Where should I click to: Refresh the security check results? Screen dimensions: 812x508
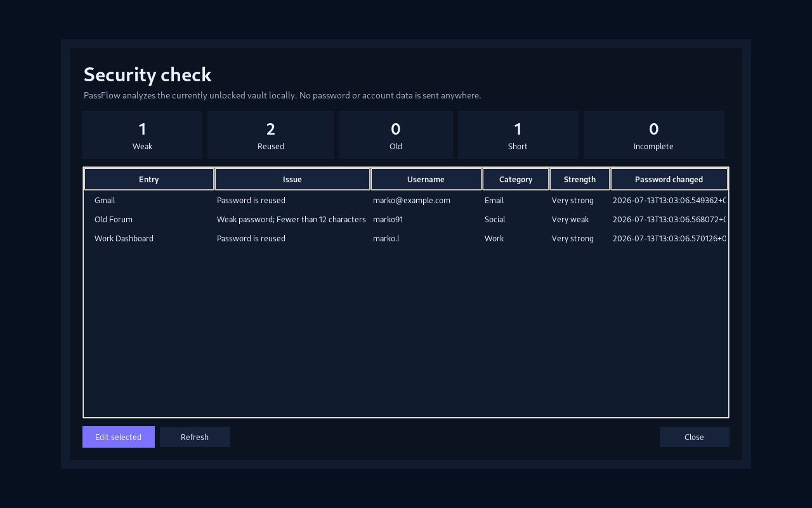195,437
